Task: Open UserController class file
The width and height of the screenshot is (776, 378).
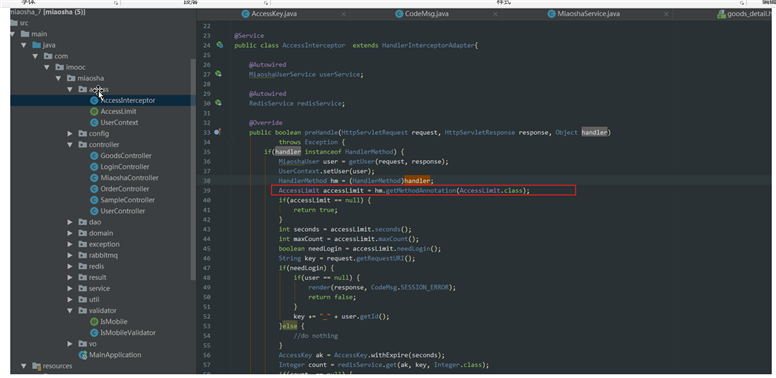Action: tap(123, 211)
